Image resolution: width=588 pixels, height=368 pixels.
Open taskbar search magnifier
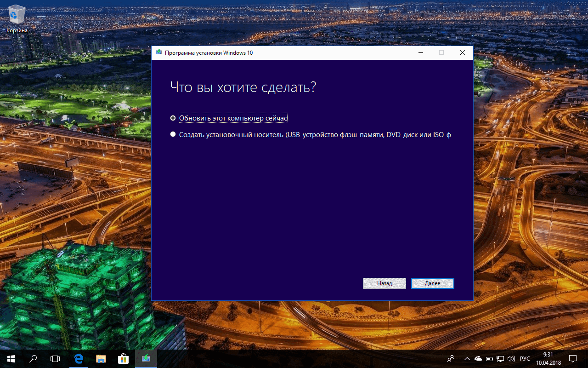33,359
